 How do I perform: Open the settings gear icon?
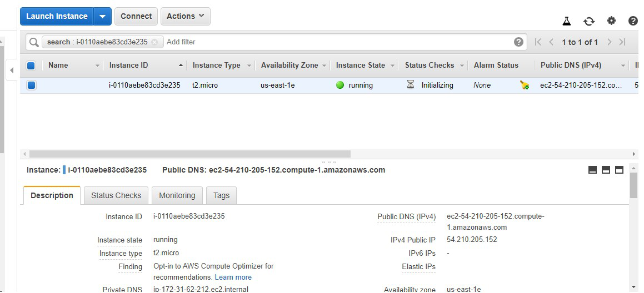pyautogui.click(x=612, y=21)
